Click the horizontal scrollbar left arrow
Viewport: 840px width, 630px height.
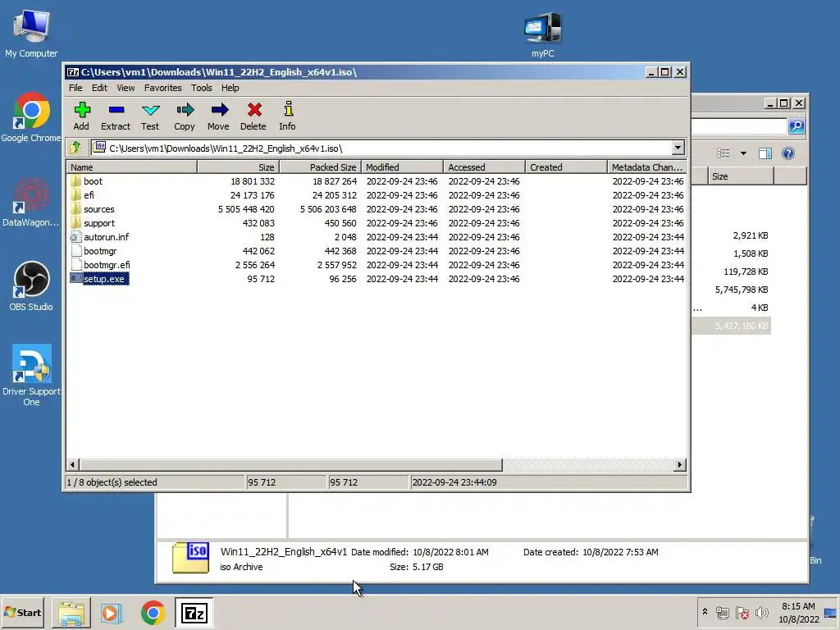coord(73,464)
